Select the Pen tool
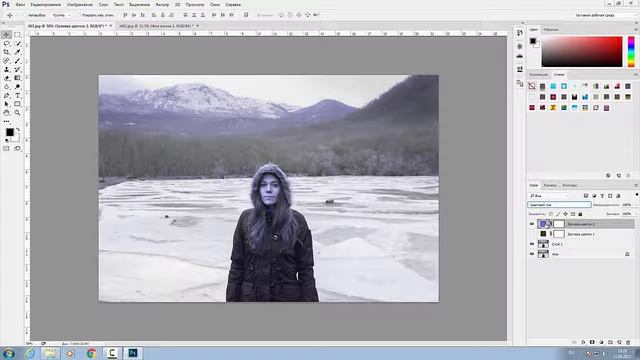The height and width of the screenshot is (360, 640). coord(7,96)
